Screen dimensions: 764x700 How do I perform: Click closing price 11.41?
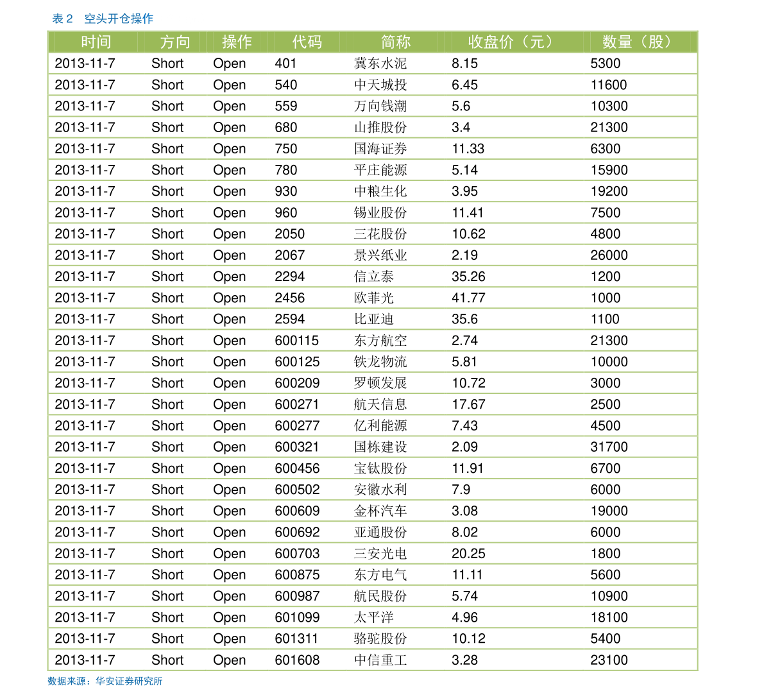[x=468, y=212]
